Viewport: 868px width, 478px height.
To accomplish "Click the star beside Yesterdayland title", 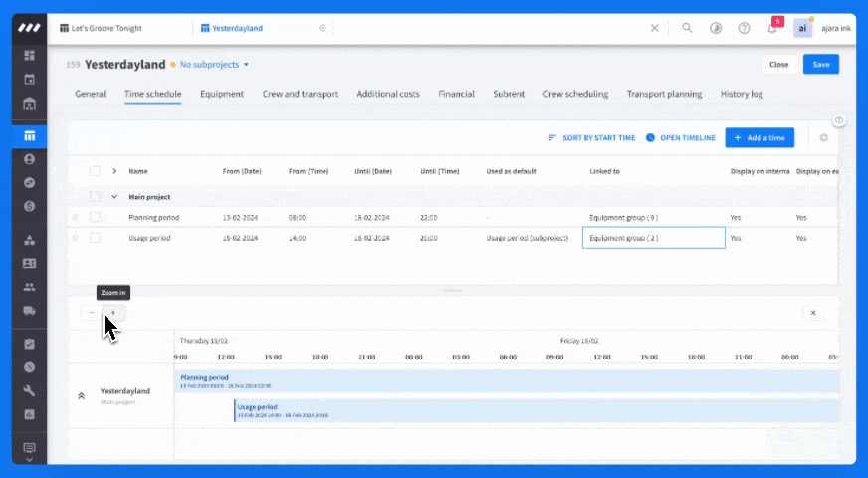I will click(x=173, y=65).
